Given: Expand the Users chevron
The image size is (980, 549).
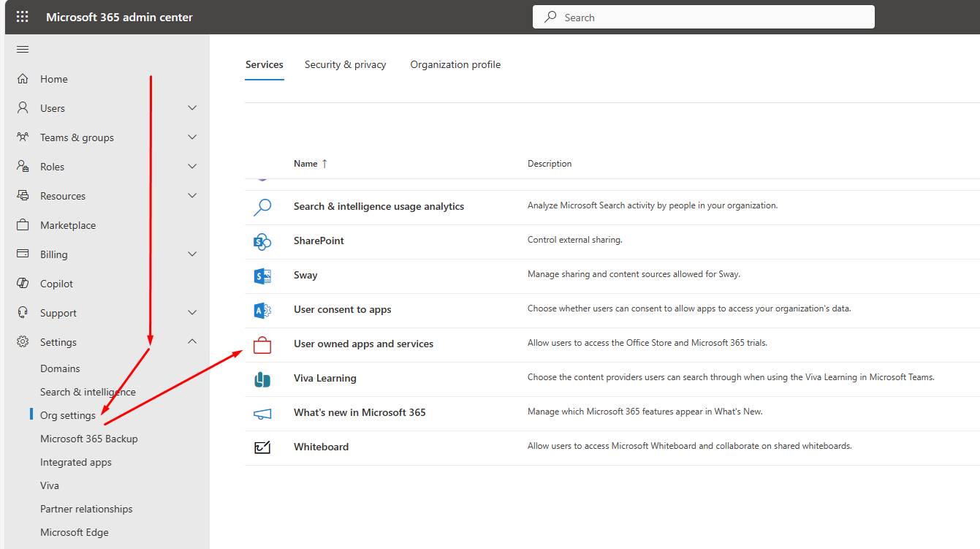Looking at the screenshot, I should [x=192, y=108].
